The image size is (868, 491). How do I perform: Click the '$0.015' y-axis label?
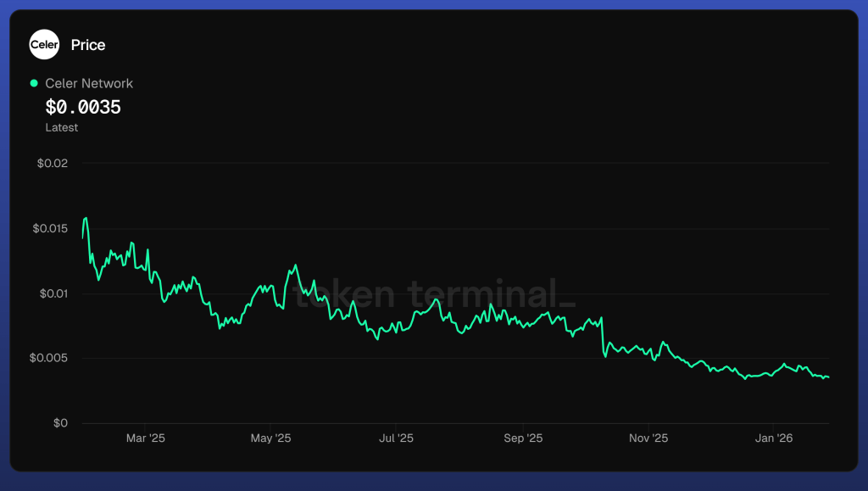[x=50, y=229]
